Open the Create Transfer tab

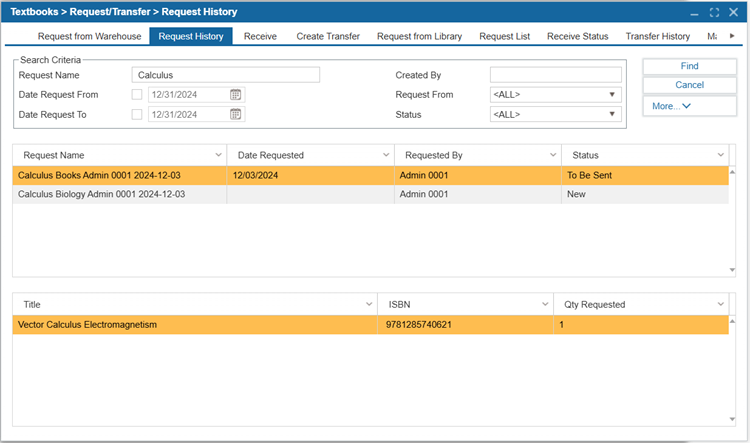tap(328, 36)
